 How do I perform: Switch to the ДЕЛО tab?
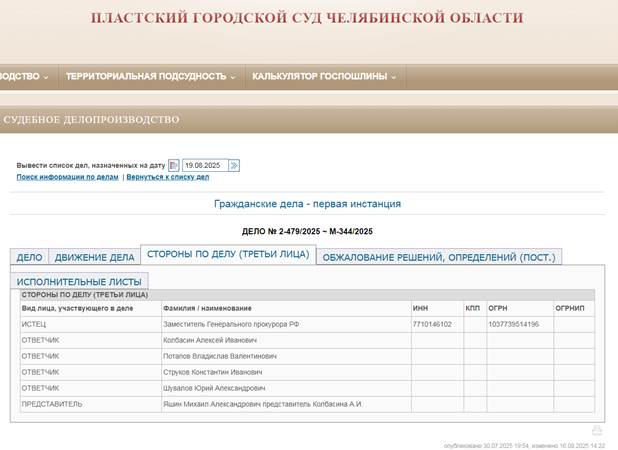pos(29,257)
